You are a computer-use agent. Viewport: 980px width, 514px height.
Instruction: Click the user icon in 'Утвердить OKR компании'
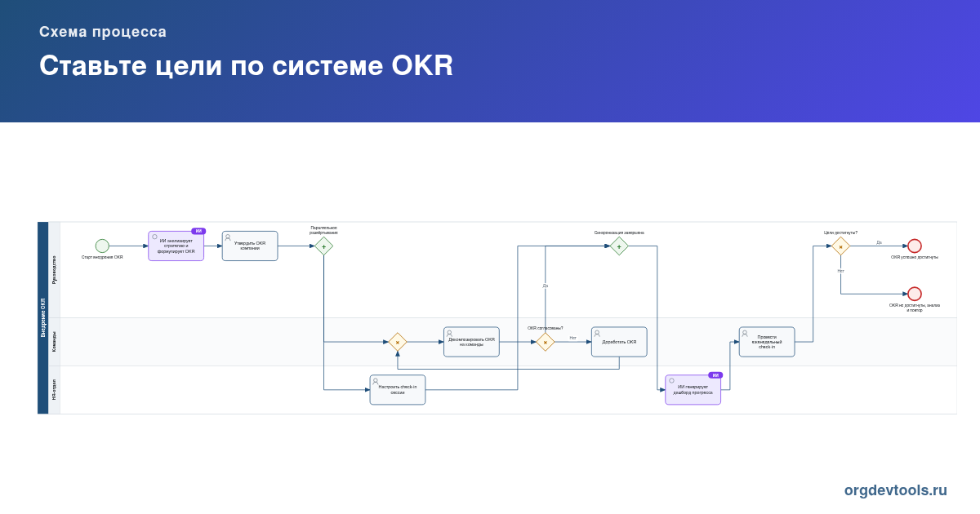pos(228,237)
